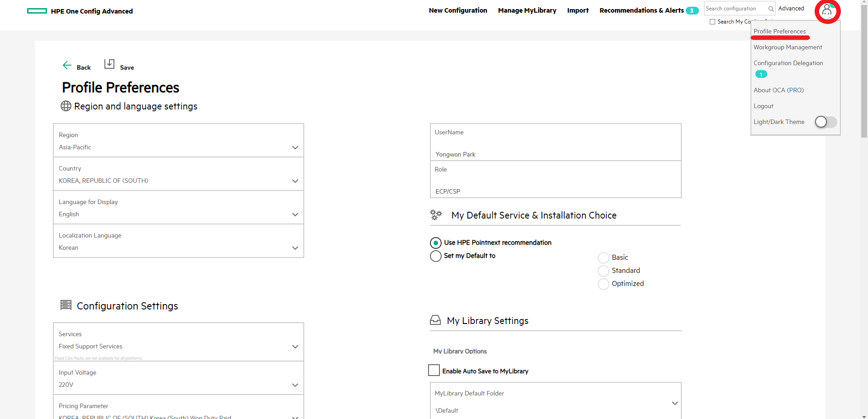Open the Input Voltage dropdown
This screenshot has width=868, height=419.
click(179, 378)
